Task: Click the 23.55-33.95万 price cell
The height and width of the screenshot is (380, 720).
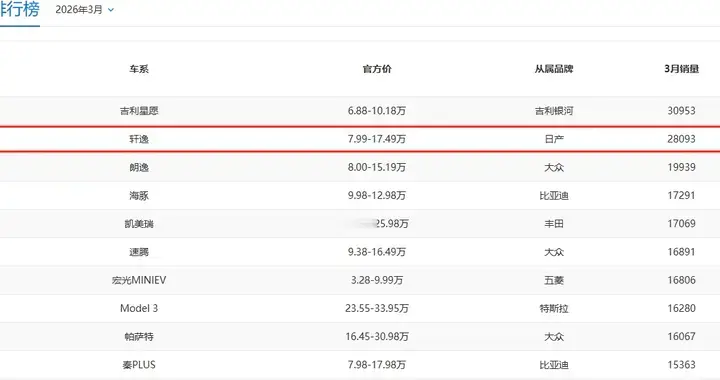Action: tap(377, 308)
